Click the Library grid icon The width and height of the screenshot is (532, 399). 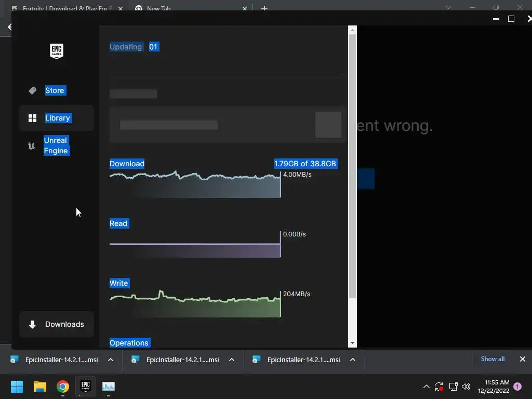[x=33, y=118]
